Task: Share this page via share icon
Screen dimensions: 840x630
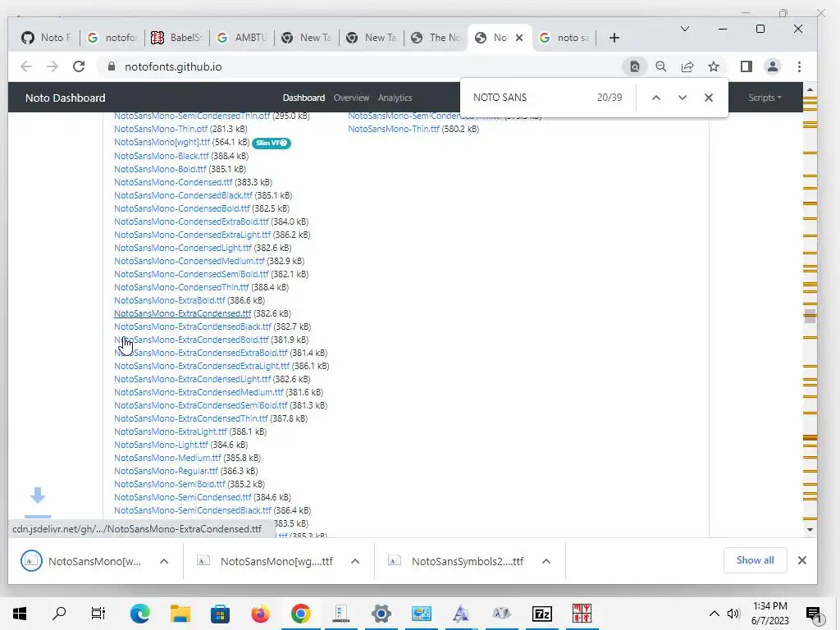Action: (x=687, y=66)
